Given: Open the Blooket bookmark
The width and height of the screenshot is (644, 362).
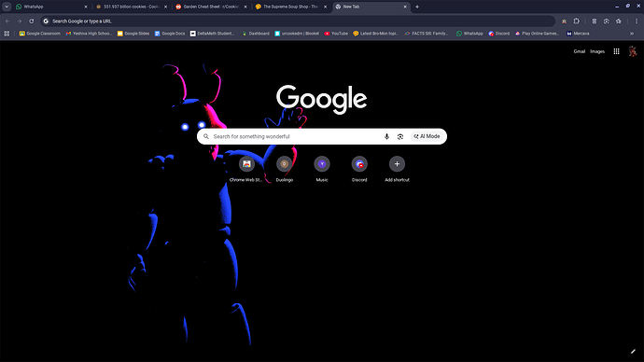Looking at the screenshot, I should point(297,34).
